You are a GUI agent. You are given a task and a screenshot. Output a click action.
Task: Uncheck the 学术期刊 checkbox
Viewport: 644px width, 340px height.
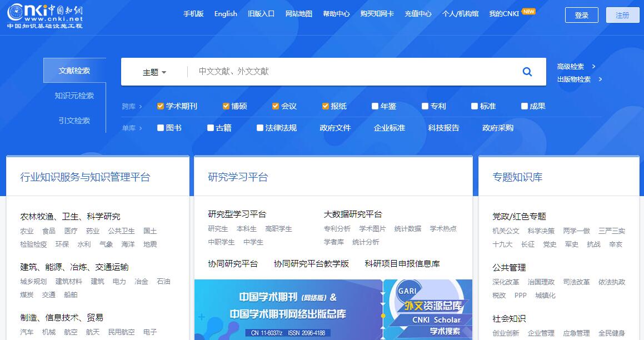[x=161, y=106]
